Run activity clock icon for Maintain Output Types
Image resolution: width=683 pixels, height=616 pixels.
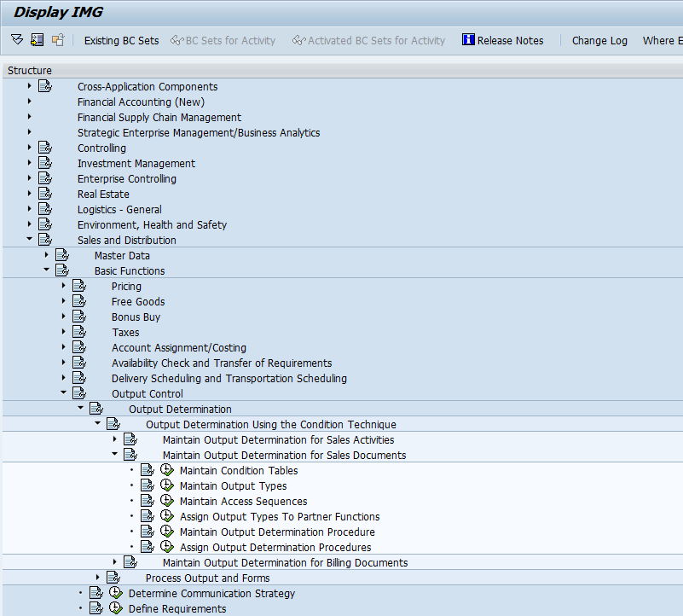[167, 485]
